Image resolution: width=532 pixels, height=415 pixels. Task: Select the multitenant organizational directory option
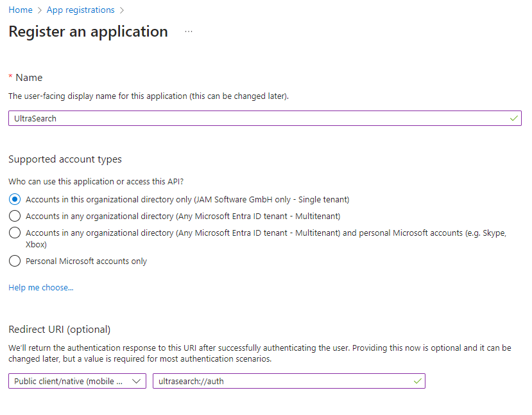(x=14, y=216)
